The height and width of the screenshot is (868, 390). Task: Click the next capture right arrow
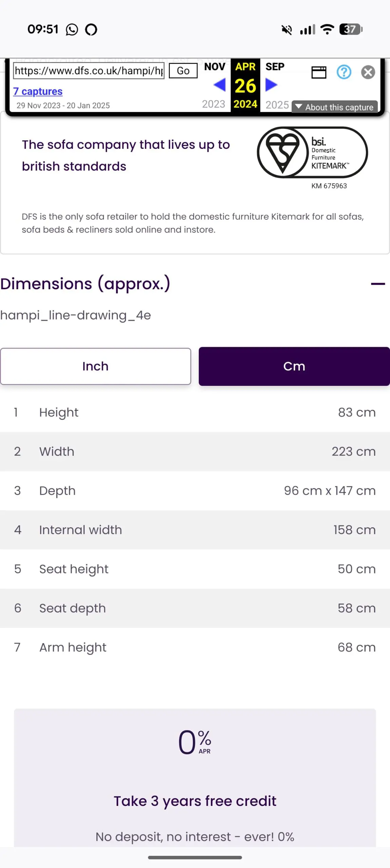[x=271, y=85]
